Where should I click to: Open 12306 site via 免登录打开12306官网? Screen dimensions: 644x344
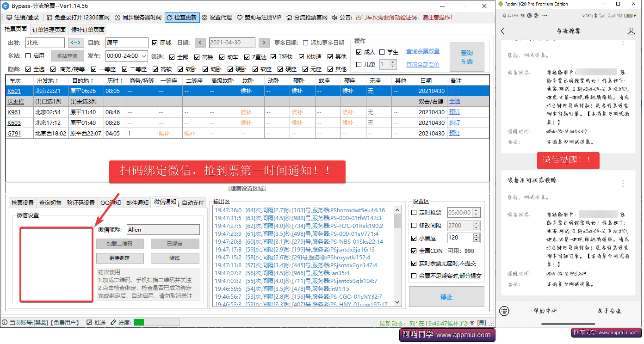pos(78,18)
